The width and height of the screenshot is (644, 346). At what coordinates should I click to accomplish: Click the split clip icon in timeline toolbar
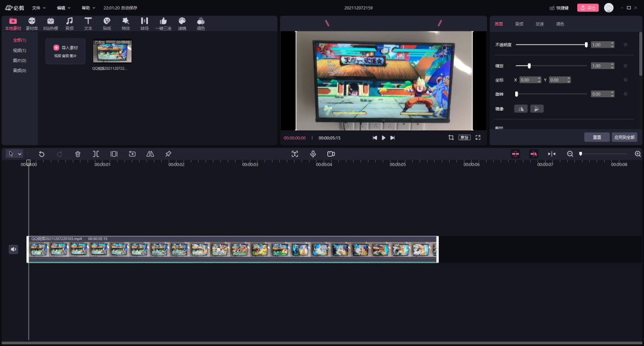point(95,154)
